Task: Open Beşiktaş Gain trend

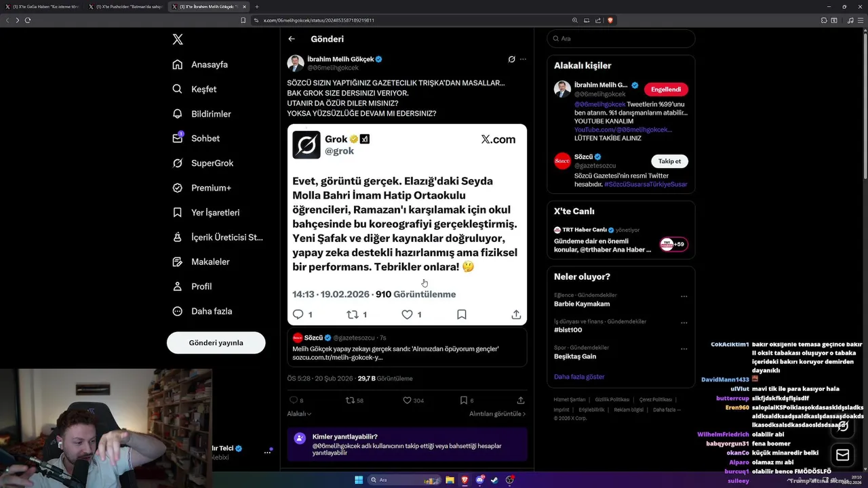Action: coord(575,357)
